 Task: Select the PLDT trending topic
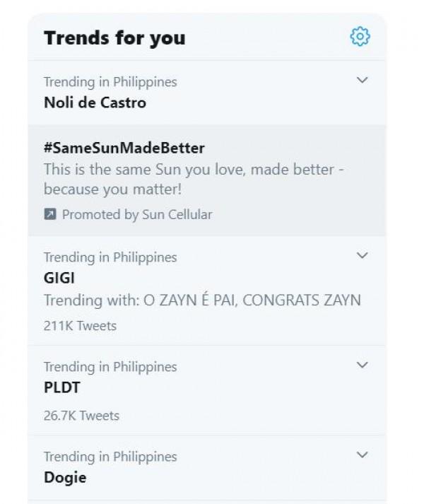[61, 388]
